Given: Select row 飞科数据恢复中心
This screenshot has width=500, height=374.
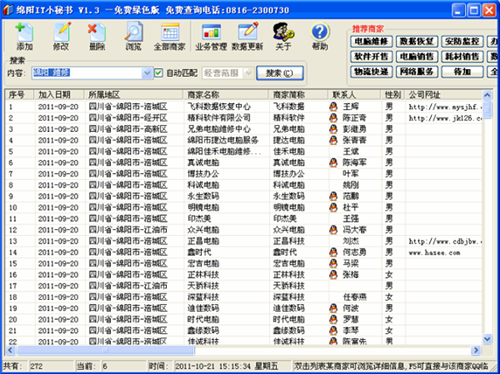Looking at the screenshot, I should click(x=243, y=107).
